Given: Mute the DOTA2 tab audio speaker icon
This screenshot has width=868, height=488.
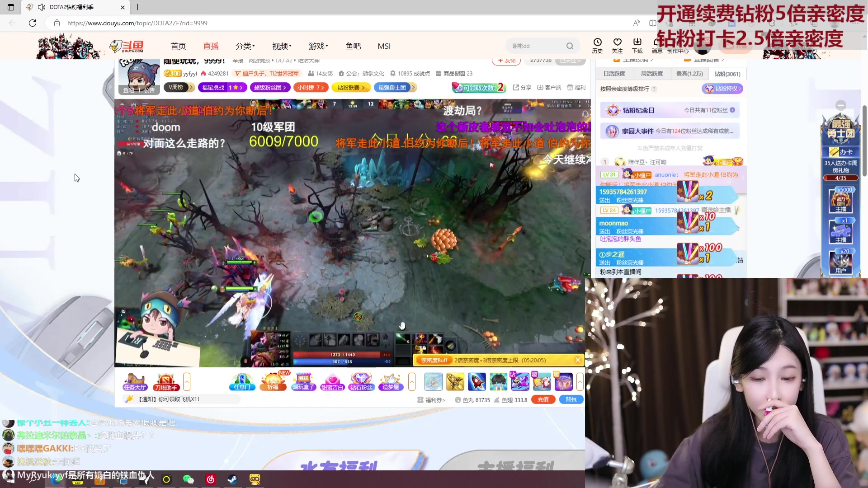Looking at the screenshot, I should [41, 7].
